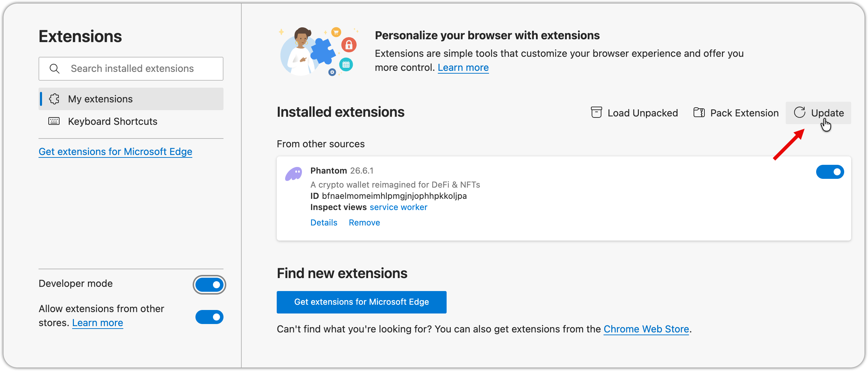This screenshot has height=371, width=868.
Task: Inspect the Phantom service worker
Action: click(398, 207)
